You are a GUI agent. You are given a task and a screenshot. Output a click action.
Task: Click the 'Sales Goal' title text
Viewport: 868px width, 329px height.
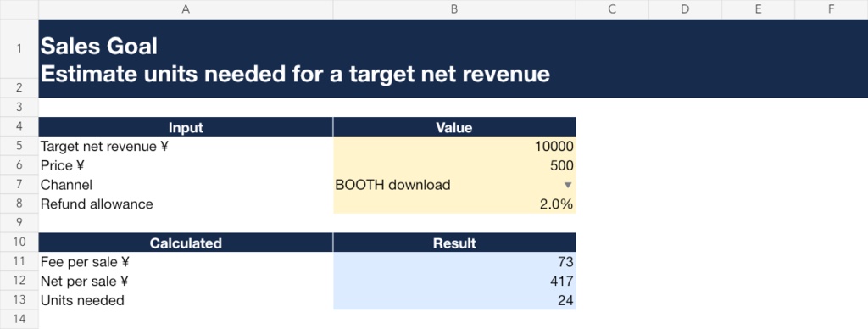(x=99, y=46)
